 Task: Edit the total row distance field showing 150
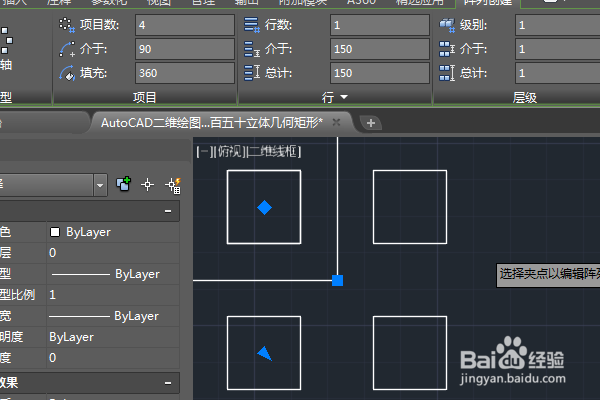click(380, 73)
